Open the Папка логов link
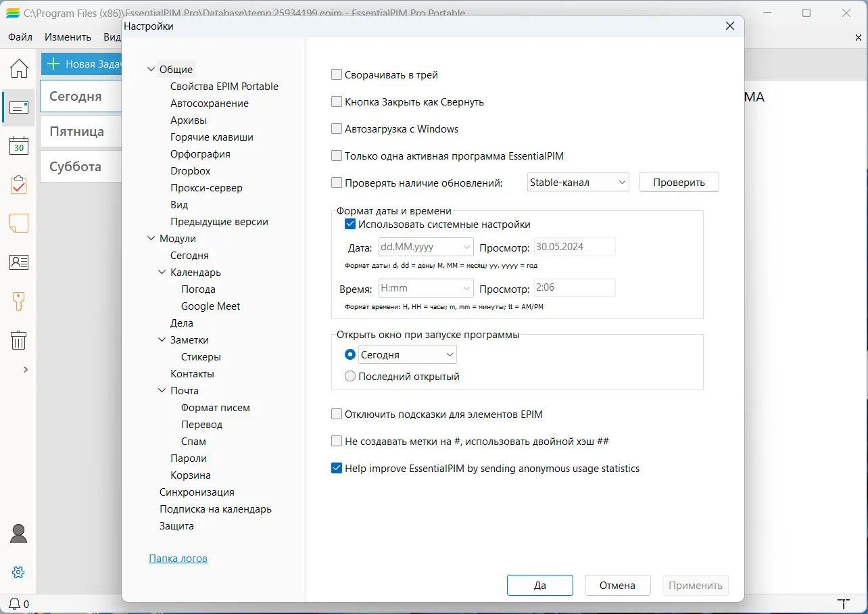 point(178,559)
